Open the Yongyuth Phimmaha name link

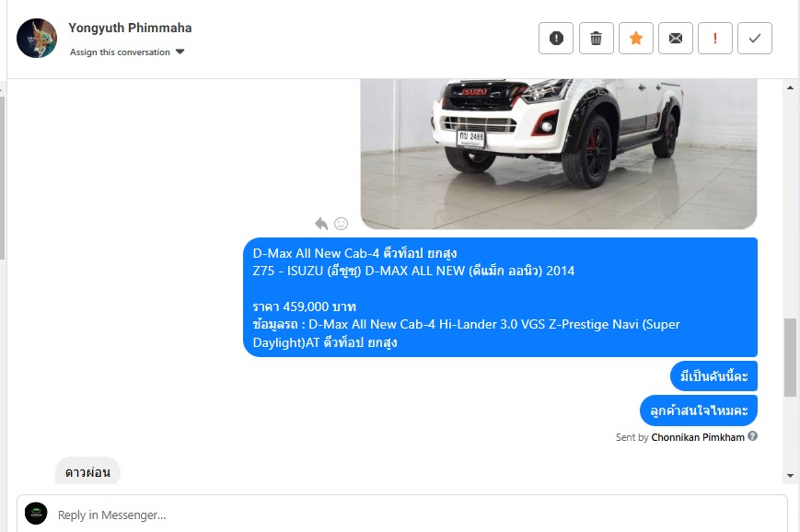(130, 28)
